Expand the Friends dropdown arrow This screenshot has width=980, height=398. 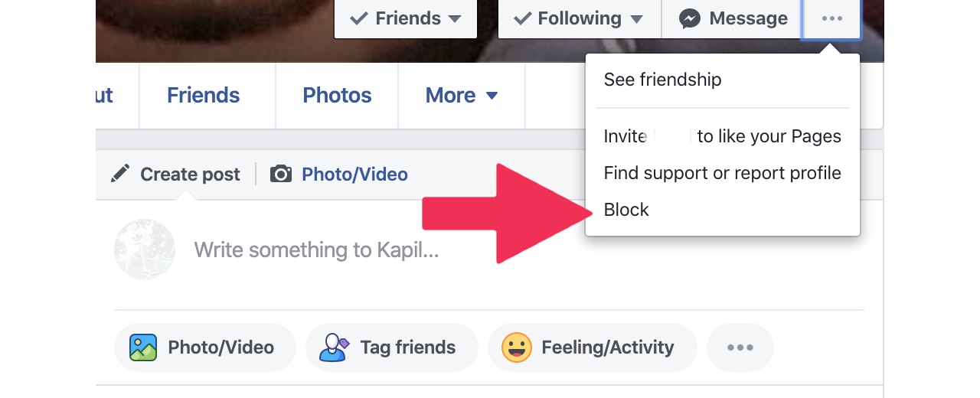455,19
